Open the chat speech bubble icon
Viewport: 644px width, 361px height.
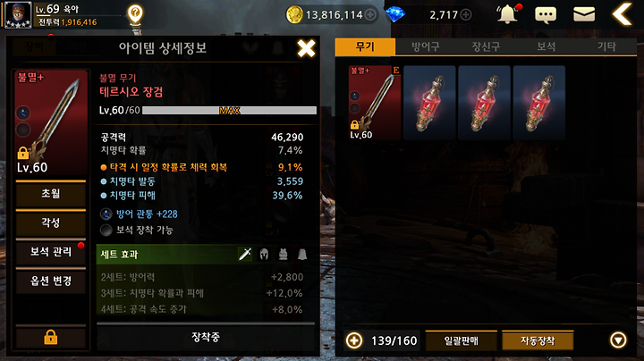(546, 15)
